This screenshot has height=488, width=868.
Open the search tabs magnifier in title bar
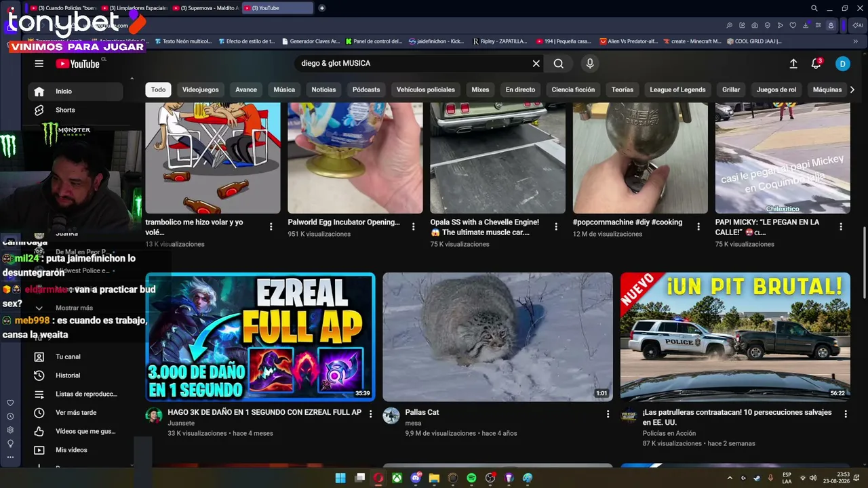[814, 8]
